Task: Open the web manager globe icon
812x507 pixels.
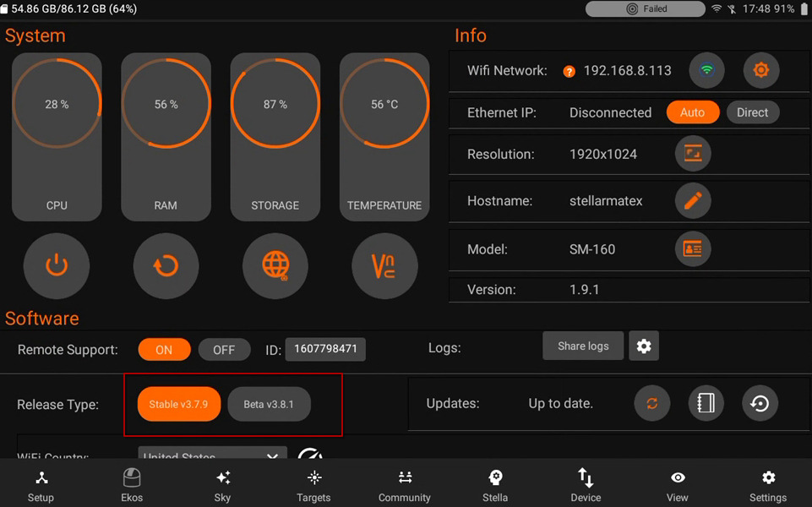Action: pos(275,265)
